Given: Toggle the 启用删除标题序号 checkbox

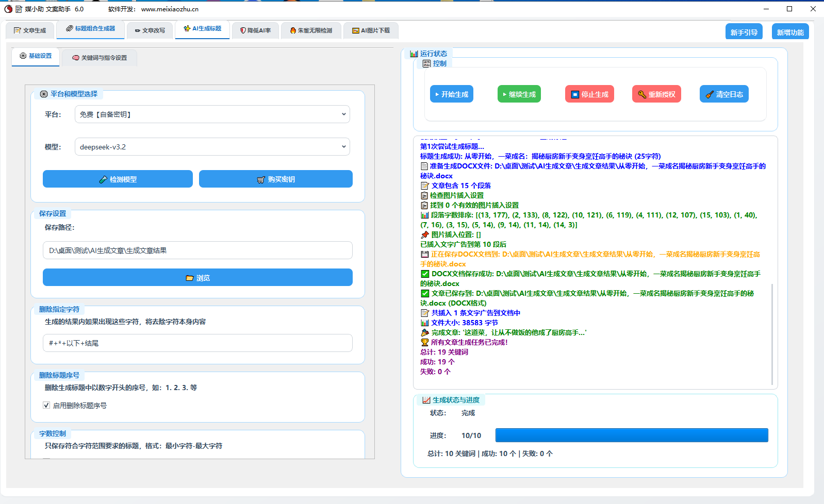Looking at the screenshot, I should coord(46,406).
